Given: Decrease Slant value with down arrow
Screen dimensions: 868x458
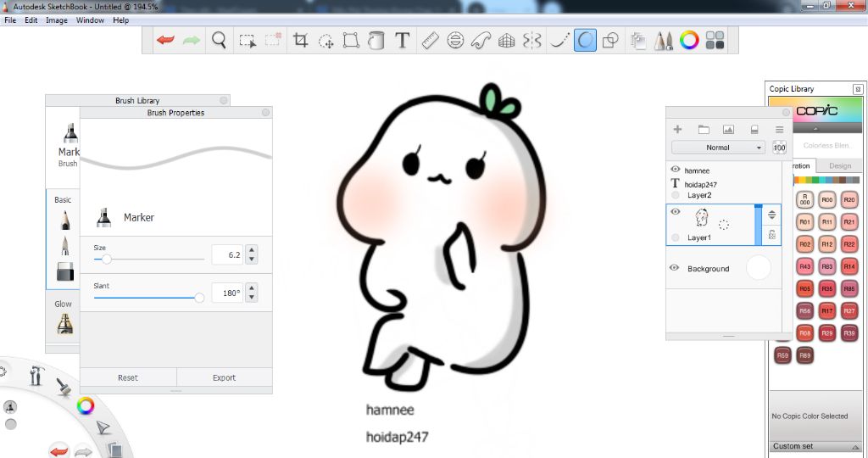Looking at the screenshot, I should click(252, 297).
